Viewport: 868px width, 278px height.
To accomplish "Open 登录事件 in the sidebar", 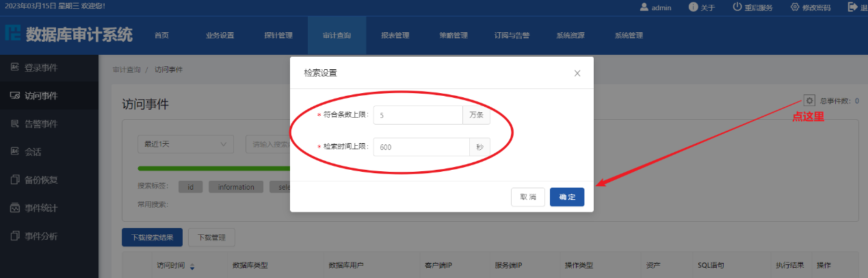I will click(41, 68).
